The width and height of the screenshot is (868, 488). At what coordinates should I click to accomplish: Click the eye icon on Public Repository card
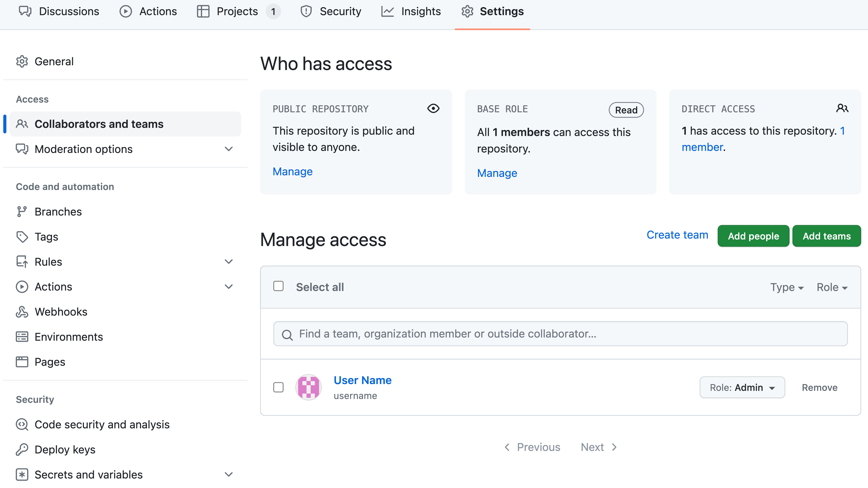click(433, 108)
